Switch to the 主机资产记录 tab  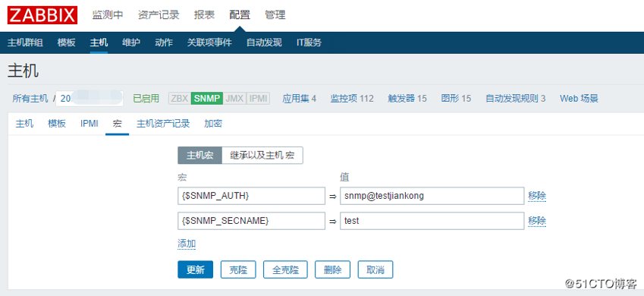(x=163, y=123)
